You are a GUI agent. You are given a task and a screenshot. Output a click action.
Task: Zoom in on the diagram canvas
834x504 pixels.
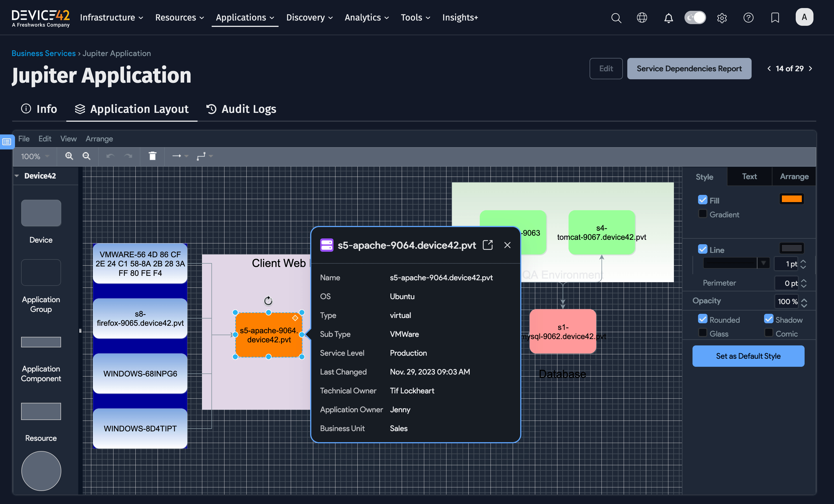[x=69, y=156]
